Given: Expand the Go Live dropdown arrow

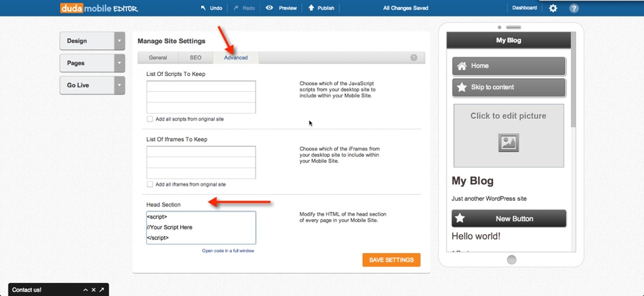Looking at the screenshot, I should pos(119,85).
